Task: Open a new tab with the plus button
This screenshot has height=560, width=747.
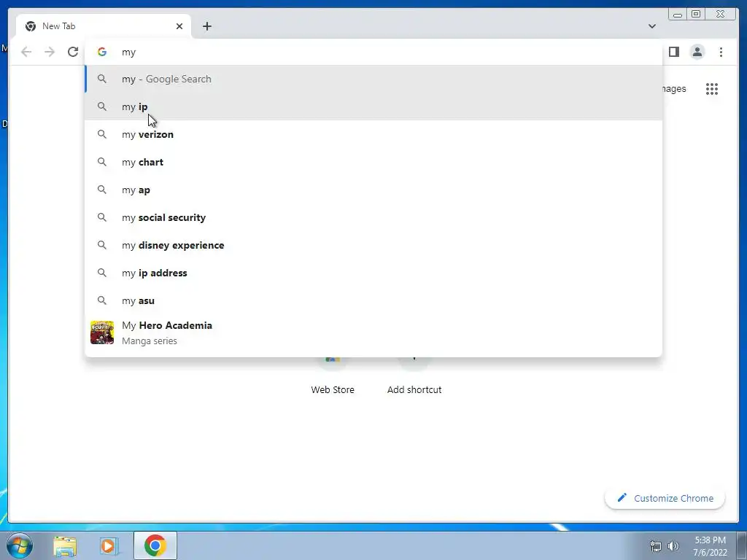Action: pos(206,26)
